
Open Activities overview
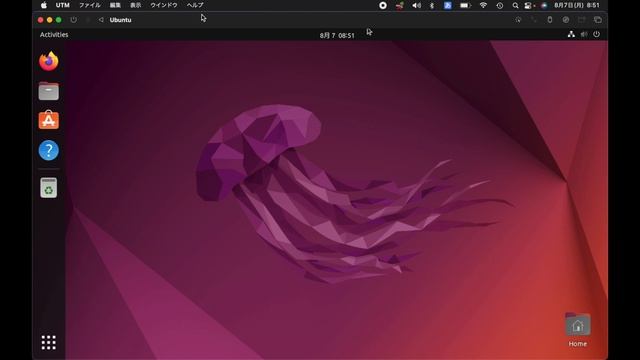click(x=54, y=35)
